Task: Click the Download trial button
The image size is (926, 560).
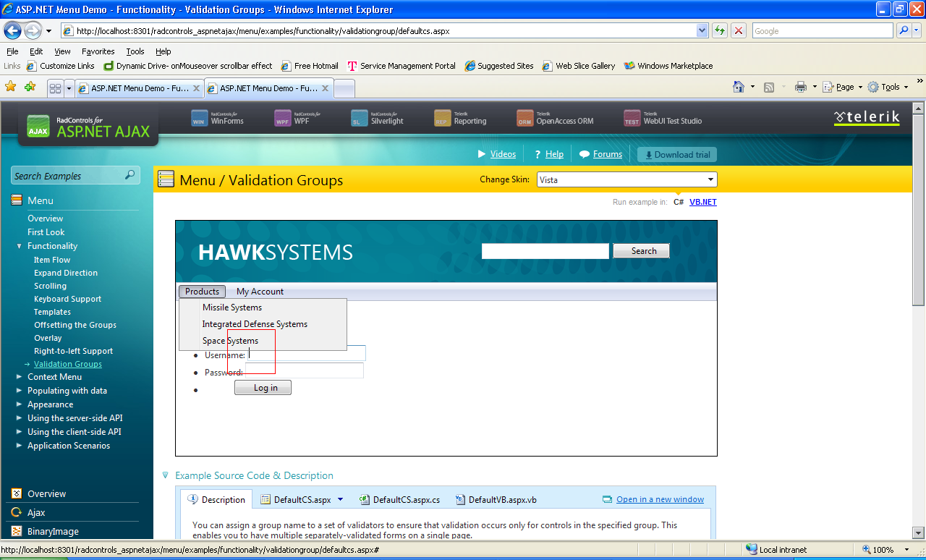Action: [x=677, y=155]
